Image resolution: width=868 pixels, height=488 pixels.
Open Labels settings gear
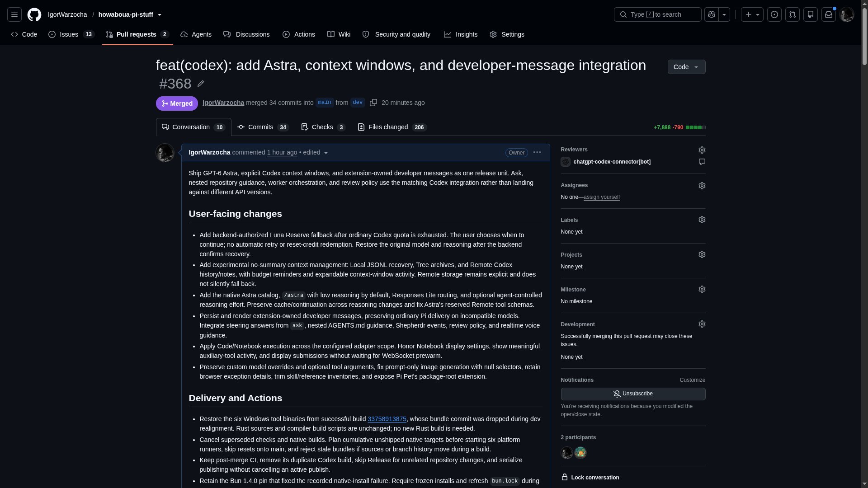[x=702, y=220]
